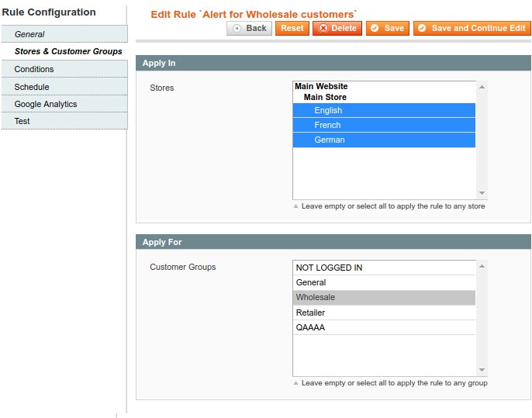Click Save and Continue Edit
This screenshot has width=532, height=418.
(x=472, y=28)
